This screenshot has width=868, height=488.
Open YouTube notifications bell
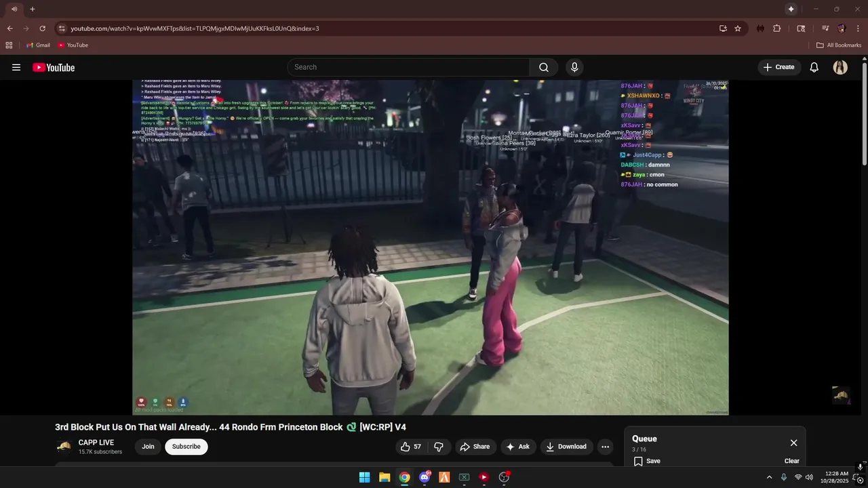pyautogui.click(x=814, y=67)
